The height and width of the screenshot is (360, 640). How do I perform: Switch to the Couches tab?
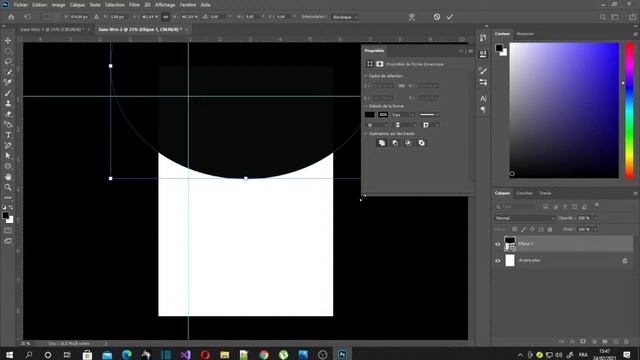pyautogui.click(x=524, y=193)
